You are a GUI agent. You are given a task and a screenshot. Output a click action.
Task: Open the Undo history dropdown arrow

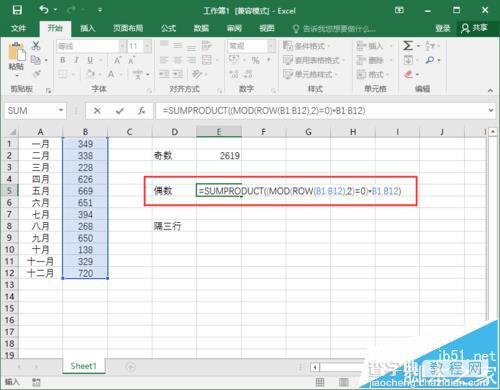point(55,10)
